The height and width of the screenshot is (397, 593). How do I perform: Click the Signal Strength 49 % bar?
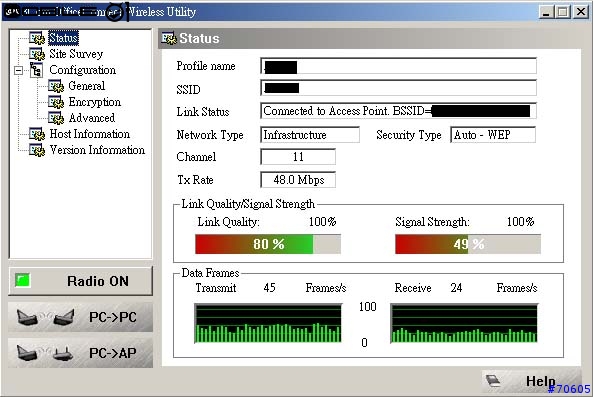click(x=468, y=244)
